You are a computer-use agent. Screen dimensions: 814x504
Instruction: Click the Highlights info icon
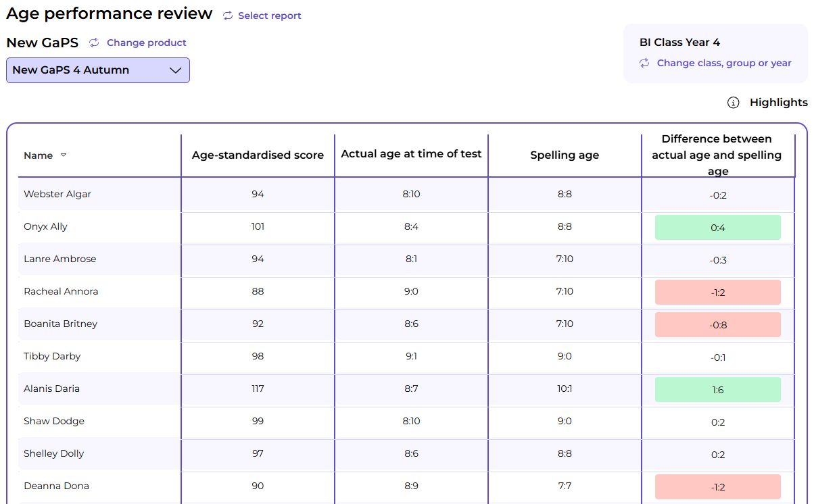pyautogui.click(x=733, y=103)
